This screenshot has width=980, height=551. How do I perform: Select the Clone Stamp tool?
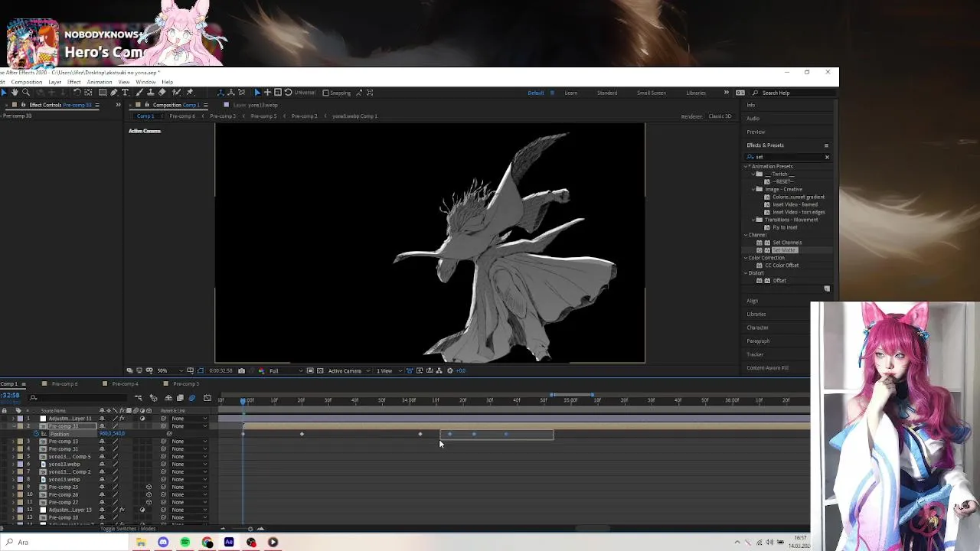150,93
